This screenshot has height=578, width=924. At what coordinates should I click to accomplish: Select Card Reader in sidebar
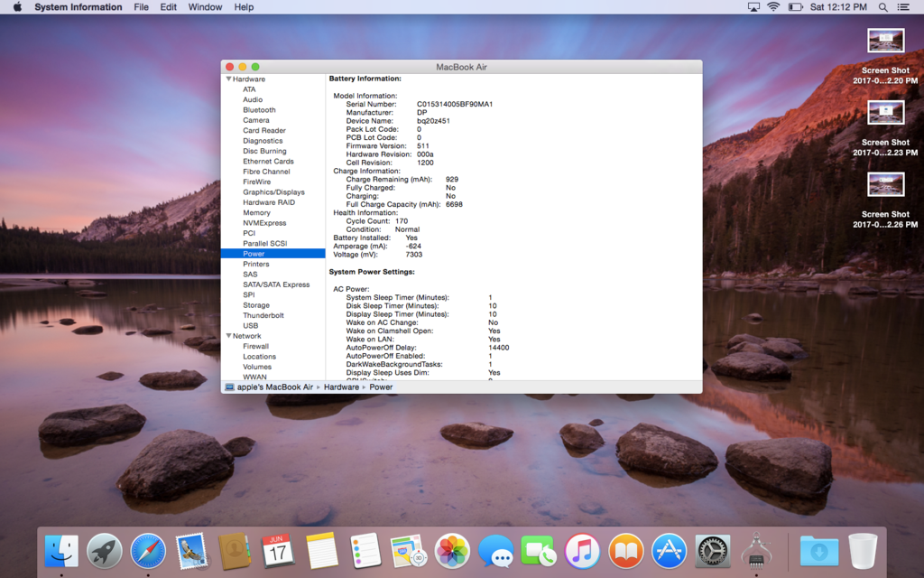pyautogui.click(x=264, y=130)
